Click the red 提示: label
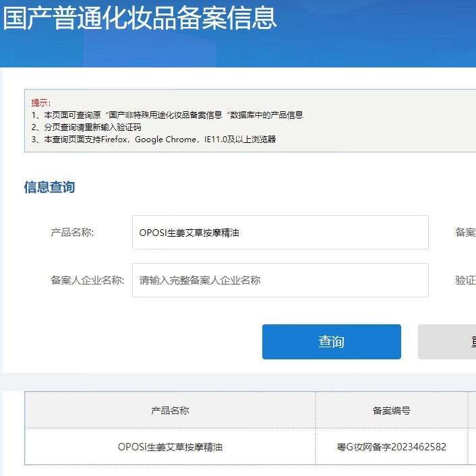Screen dimensions: 476x476 pos(40,103)
